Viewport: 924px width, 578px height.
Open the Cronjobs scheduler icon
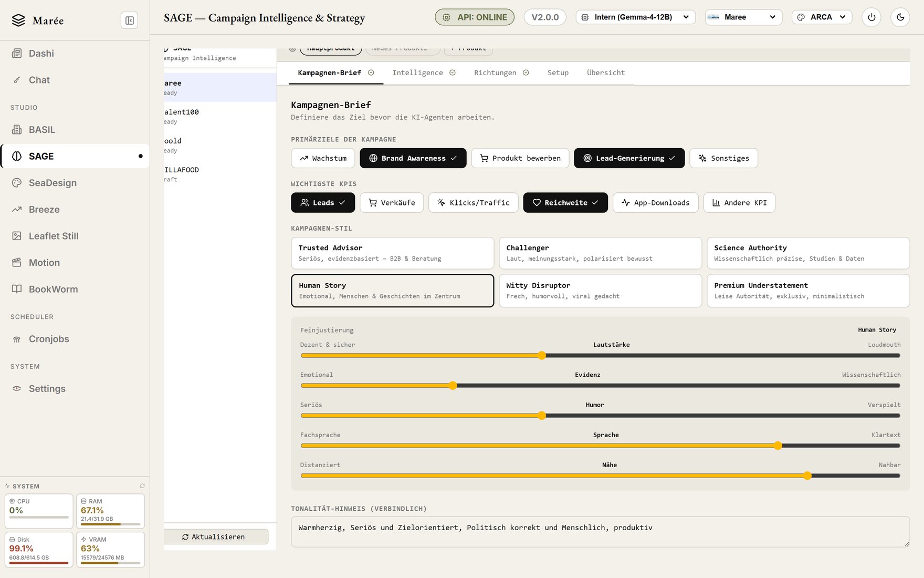tap(17, 339)
